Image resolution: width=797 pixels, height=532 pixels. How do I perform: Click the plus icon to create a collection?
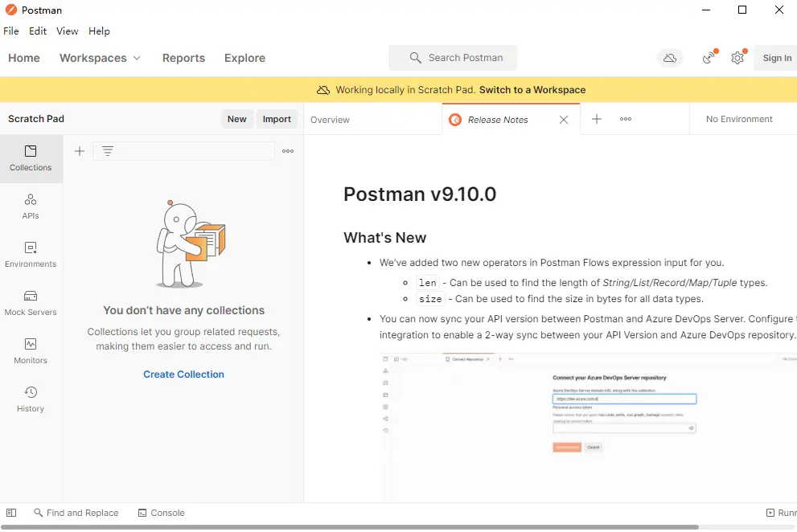coord(80,151)
